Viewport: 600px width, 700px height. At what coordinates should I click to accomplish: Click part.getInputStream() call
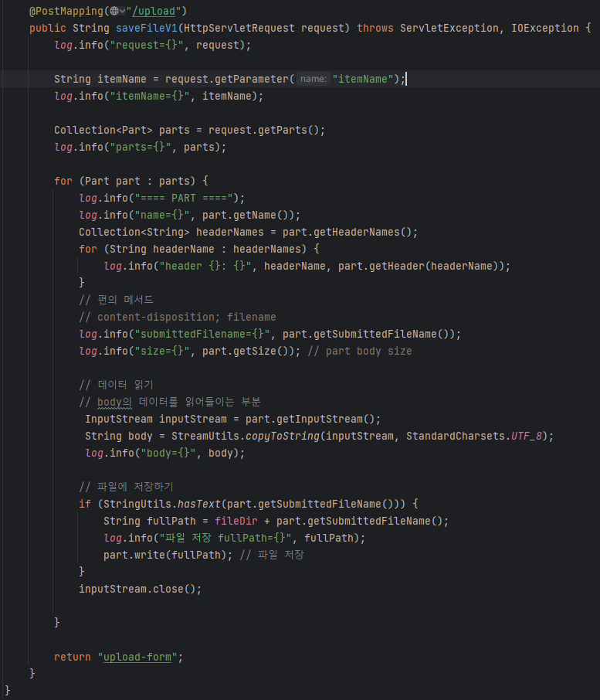tap(310, 420)
